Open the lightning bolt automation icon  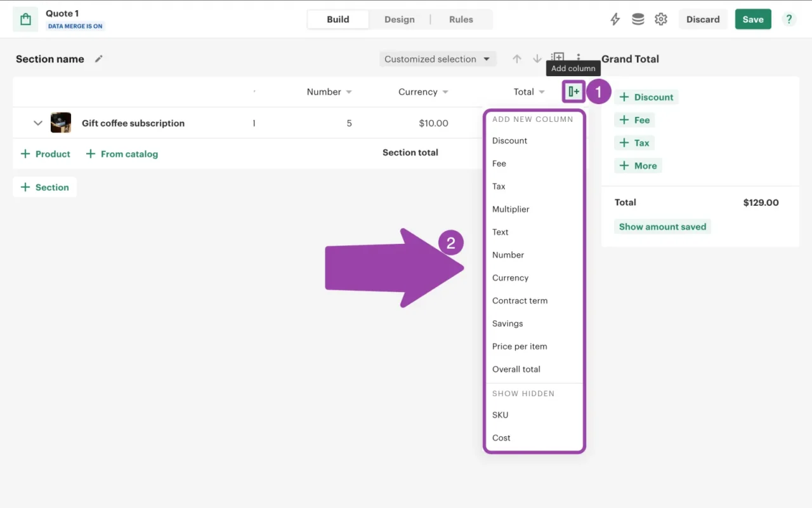click(x=615, y=19)
